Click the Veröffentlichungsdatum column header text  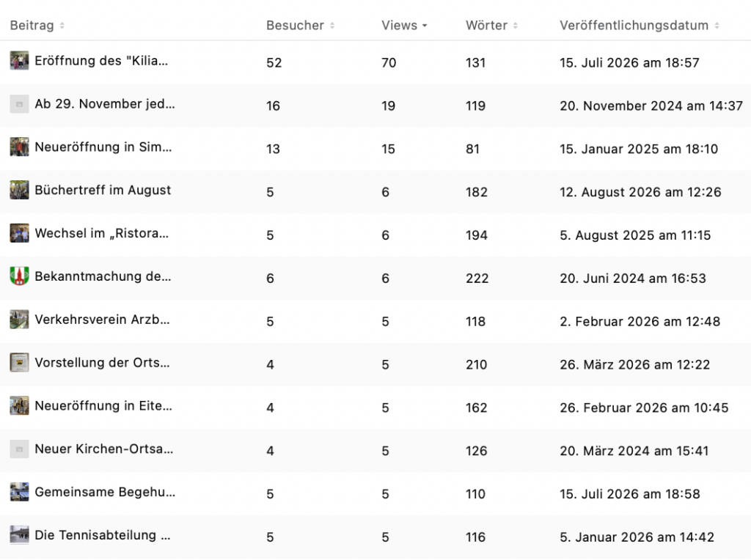tap(634, 26)
